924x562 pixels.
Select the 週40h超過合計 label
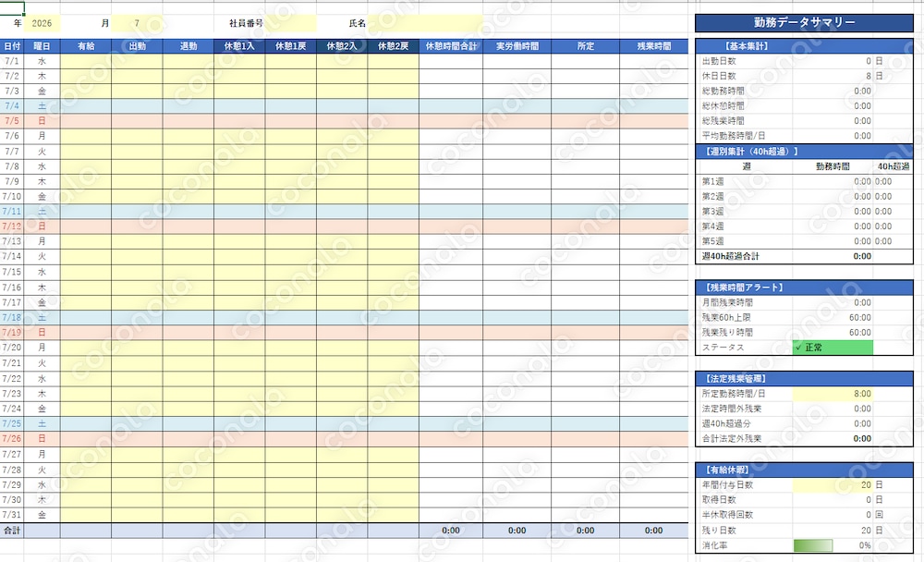731,257
